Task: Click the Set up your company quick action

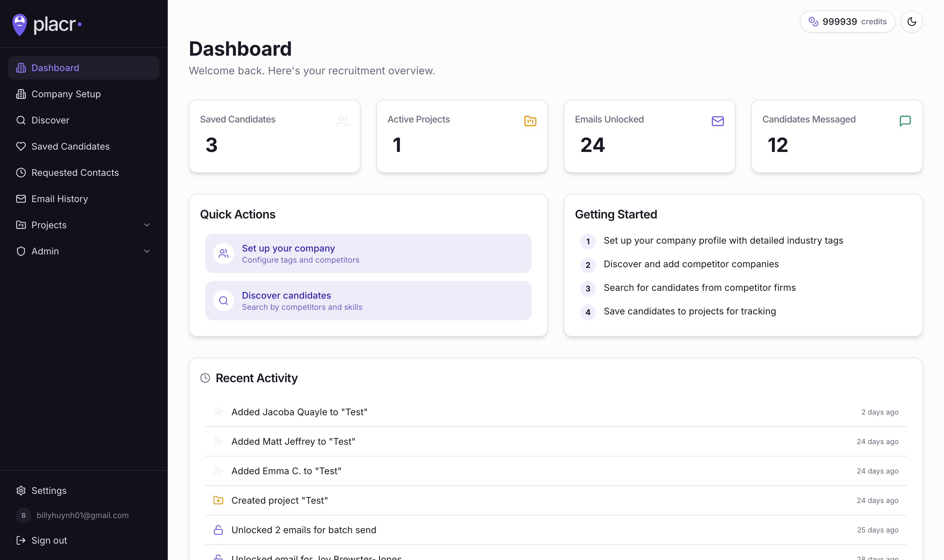Action: (x=368, y=253)
